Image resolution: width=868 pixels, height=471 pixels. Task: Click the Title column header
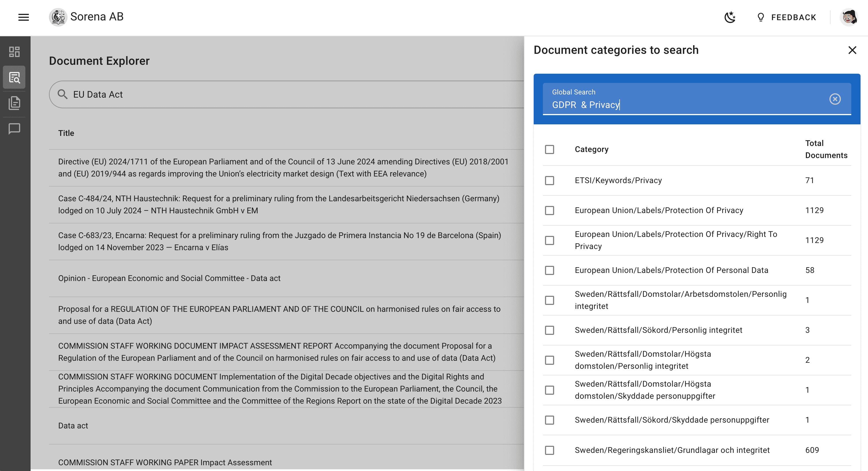pos(66,133)
